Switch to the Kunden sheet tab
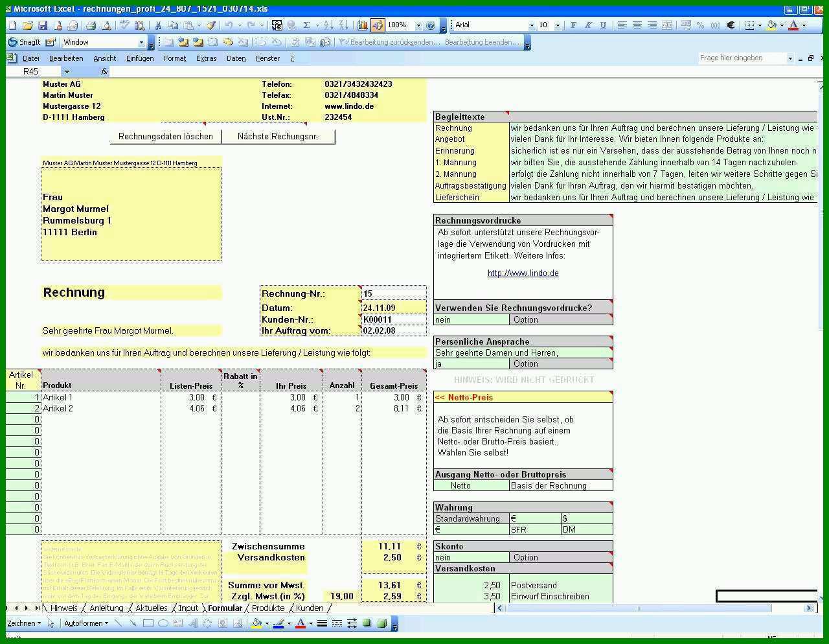This screenshot has width=829, height=644. (310, 608)
